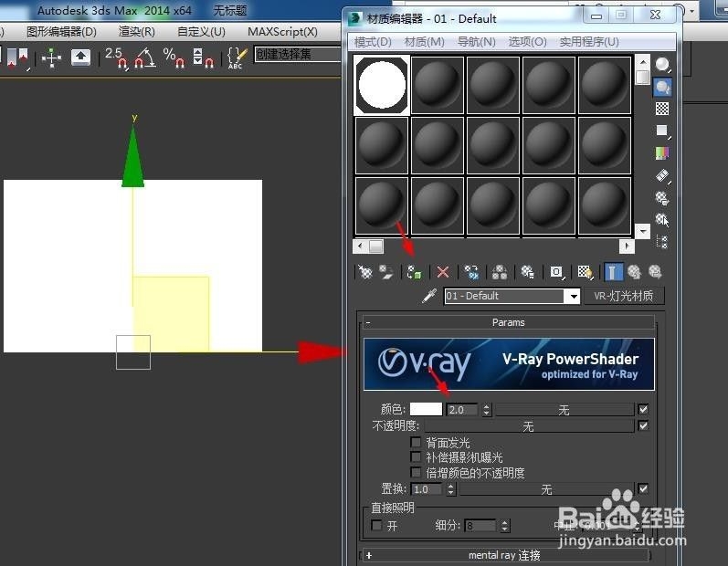The width and height of the screenshot is (728, 566).
Task: Click Make Preview filmstrip icon
Action: pos(662,175)
